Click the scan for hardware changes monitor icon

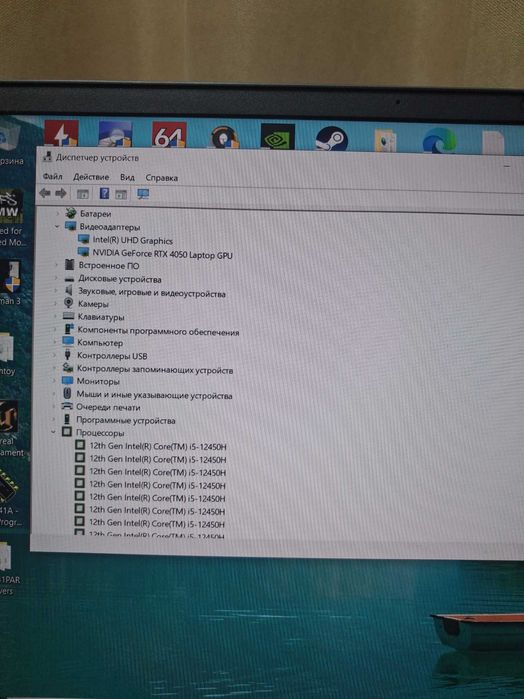coord(143,194)
